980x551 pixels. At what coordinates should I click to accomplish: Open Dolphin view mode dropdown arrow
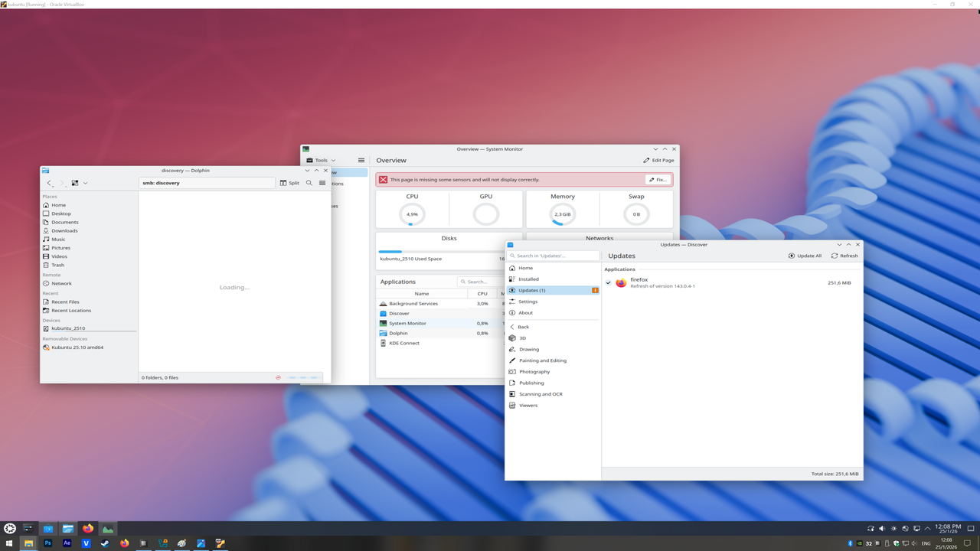click(x=85, y=183)
